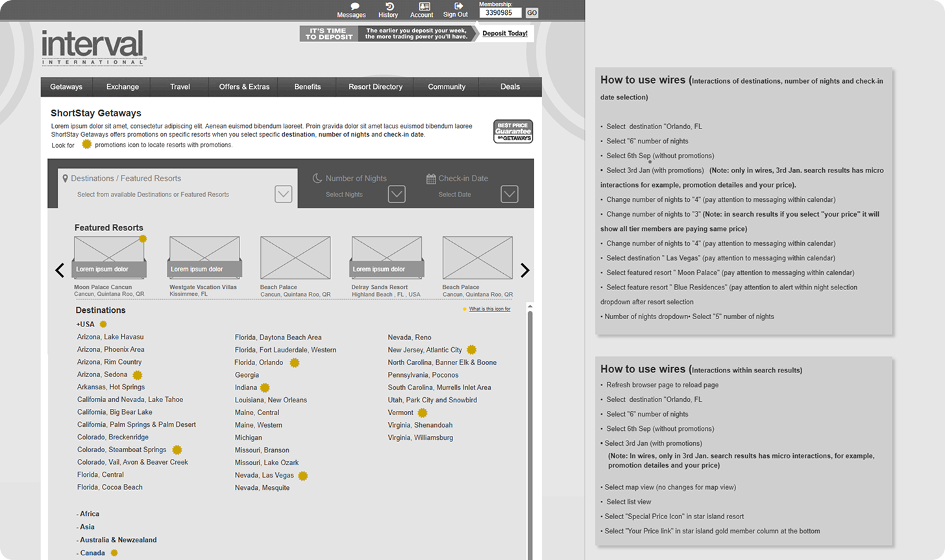
Task: Click the History clock icon
Action: click(x=389, y=6)
